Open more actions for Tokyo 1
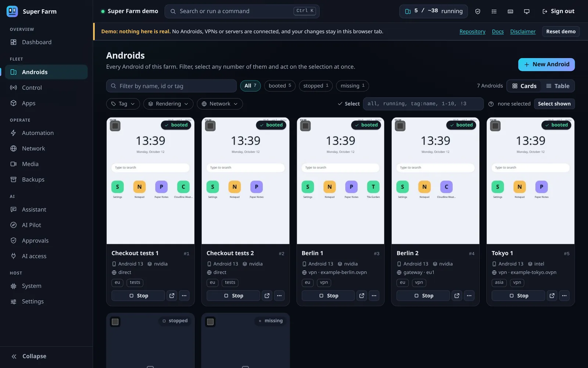 click(564, 296)
